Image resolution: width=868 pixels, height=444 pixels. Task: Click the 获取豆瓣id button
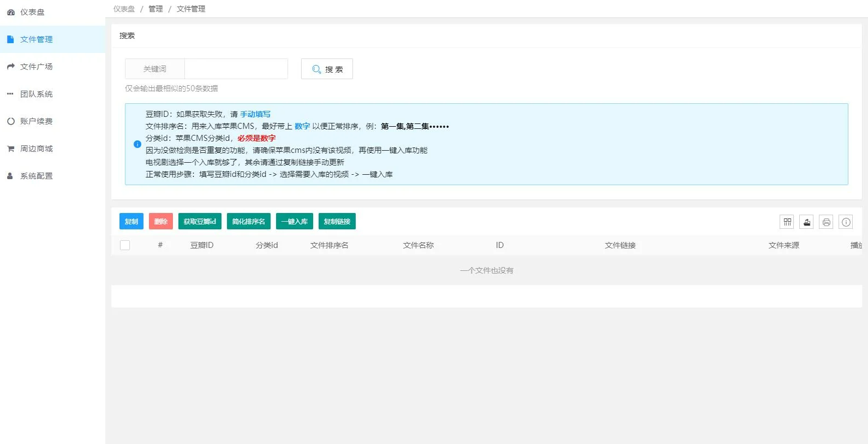coord(200,221)
